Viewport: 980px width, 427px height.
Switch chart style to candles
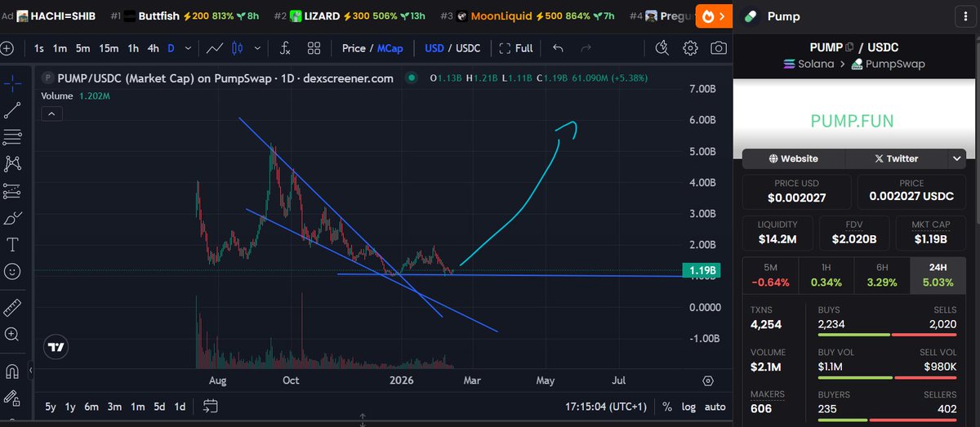coord(238,48)
